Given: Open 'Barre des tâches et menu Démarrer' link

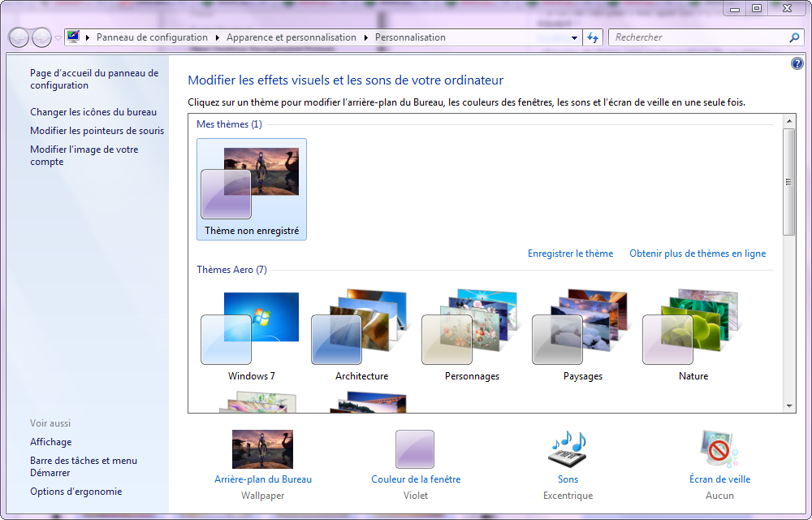Looking at the screenshot, I should pyautogui.click(x=84, y=466).
